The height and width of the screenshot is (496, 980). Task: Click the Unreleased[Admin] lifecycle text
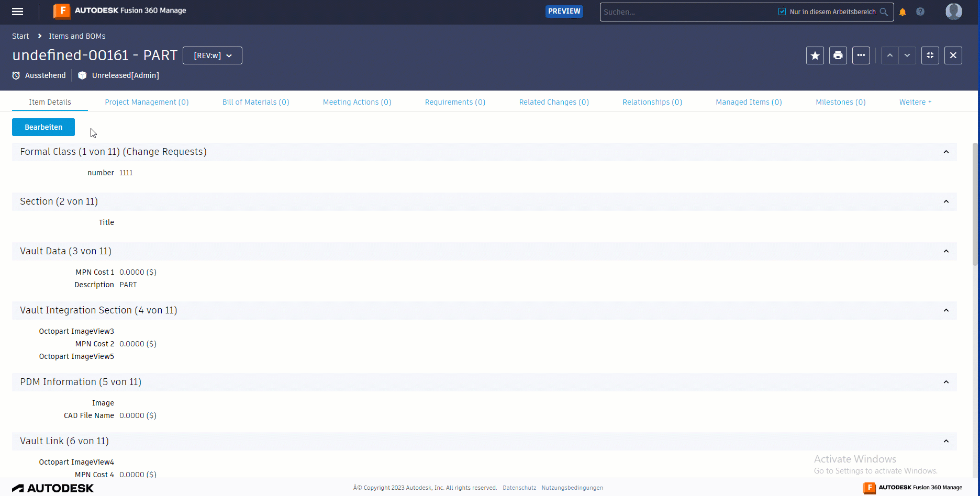pyautogui.click(x=126, y=75)
